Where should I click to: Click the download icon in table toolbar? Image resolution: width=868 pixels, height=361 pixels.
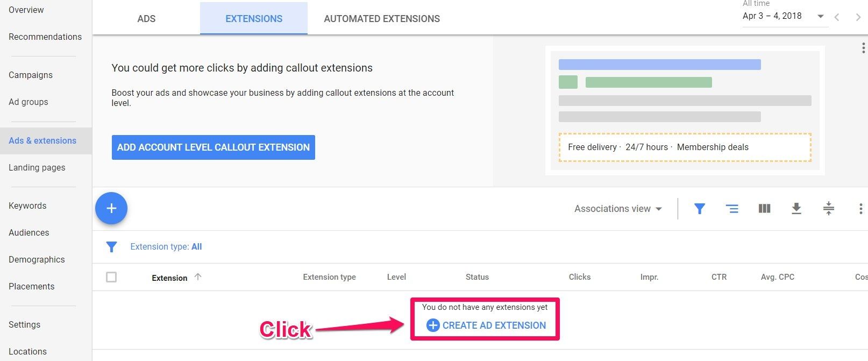click(796, 208)
